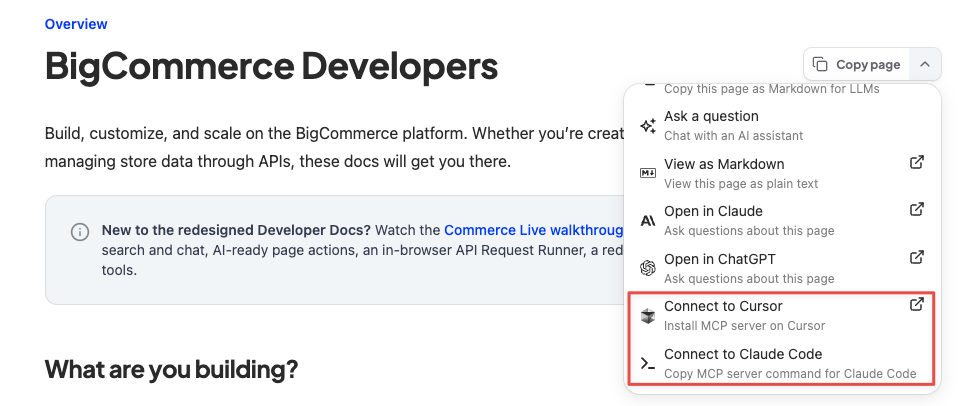979x406 pixels.
Task: Click the BigCommerce Developers heading
Action: pyautogui.click(x=272, y=66)
